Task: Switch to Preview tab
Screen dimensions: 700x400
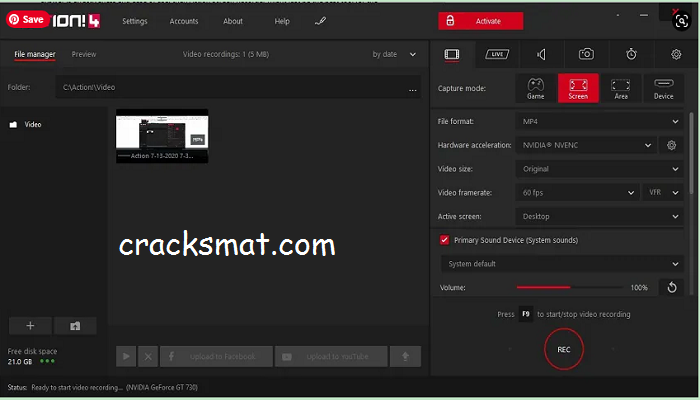Action: (x=84, y=54)
